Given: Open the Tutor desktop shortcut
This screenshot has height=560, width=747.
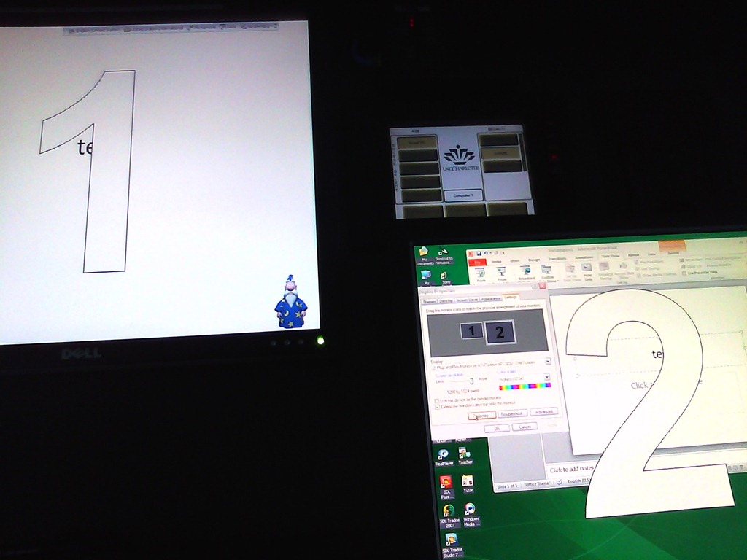Looking at the screenshot, I should [468, 481].
